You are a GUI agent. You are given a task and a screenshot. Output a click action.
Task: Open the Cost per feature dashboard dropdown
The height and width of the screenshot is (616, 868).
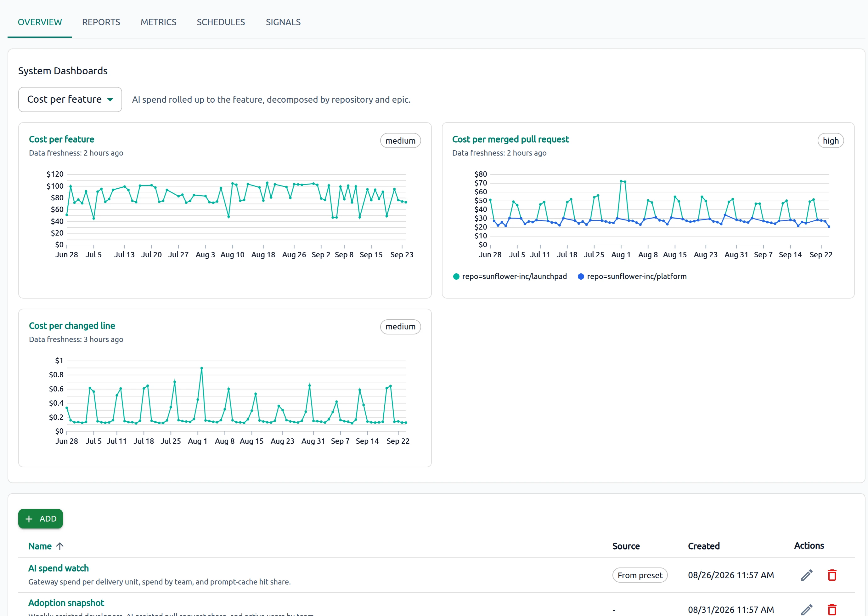tap(70, 100)
